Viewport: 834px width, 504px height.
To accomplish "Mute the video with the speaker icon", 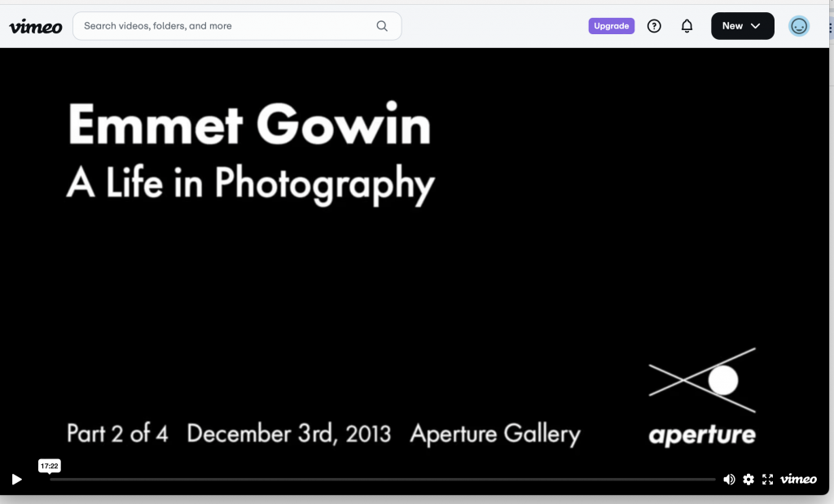I will tap(729, 480).
